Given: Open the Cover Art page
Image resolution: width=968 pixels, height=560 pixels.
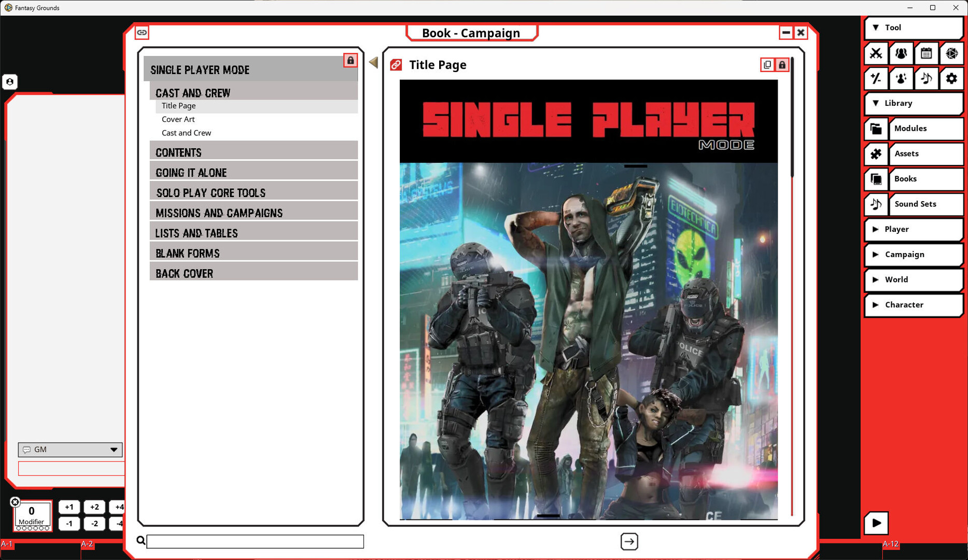Looking at the screenshot, I should click(178, 119).
